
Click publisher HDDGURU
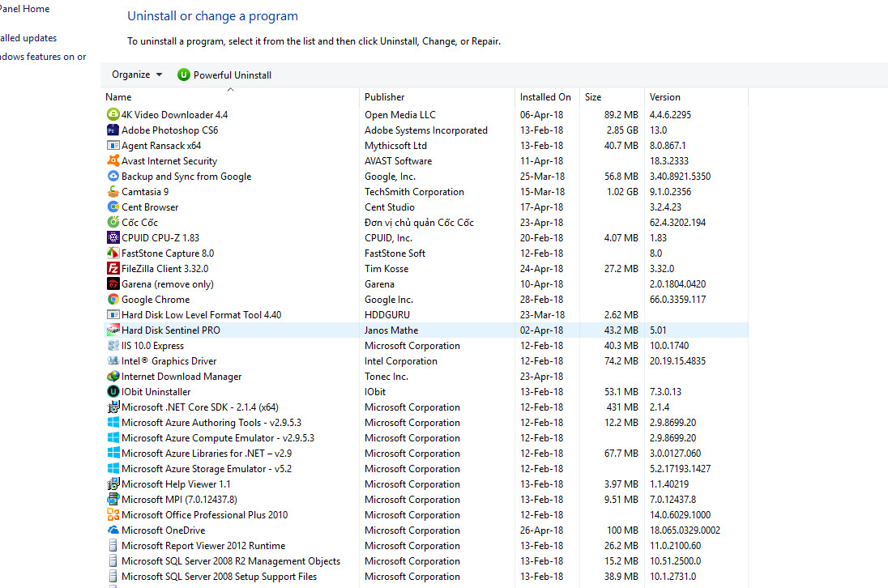pyautogui.click(x=386, y=315)
